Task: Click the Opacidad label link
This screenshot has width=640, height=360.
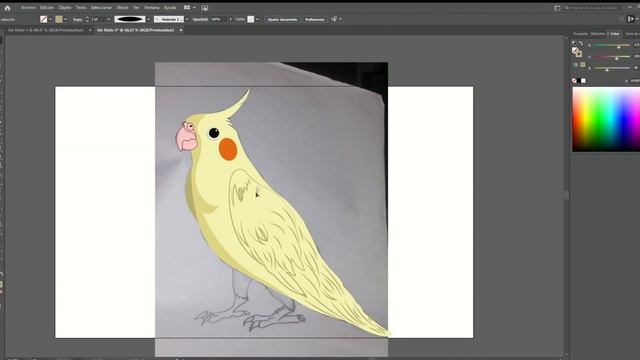Action: pyautogui.click(x=200, y=19)
